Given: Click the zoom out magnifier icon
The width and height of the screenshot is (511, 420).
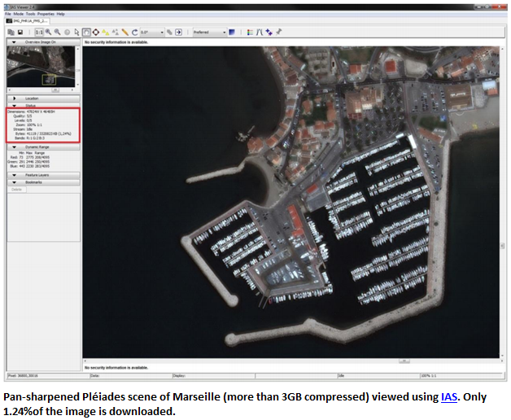Looking at the screenshot, I should point(58,32).
